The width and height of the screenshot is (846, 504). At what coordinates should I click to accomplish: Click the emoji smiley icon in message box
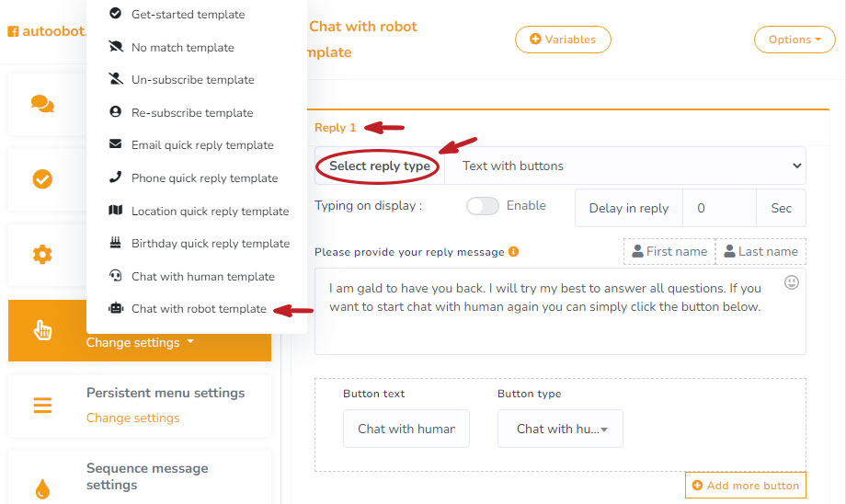pos(791,282)
